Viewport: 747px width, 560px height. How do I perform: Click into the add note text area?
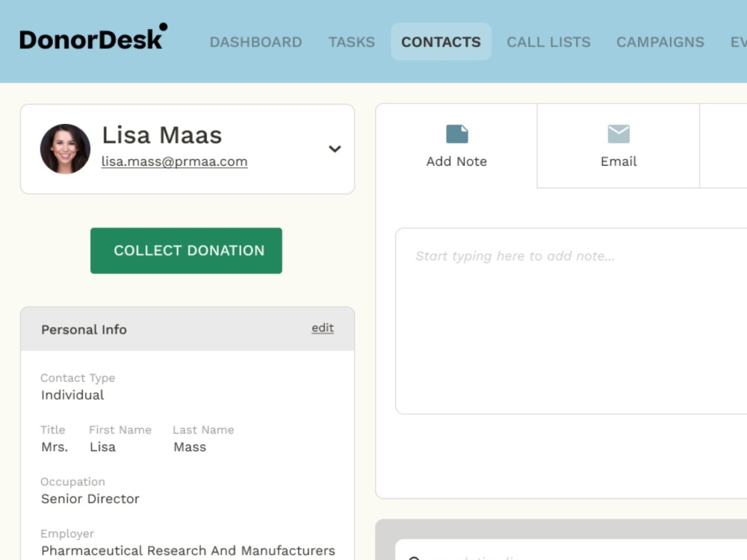click(571, 321)
